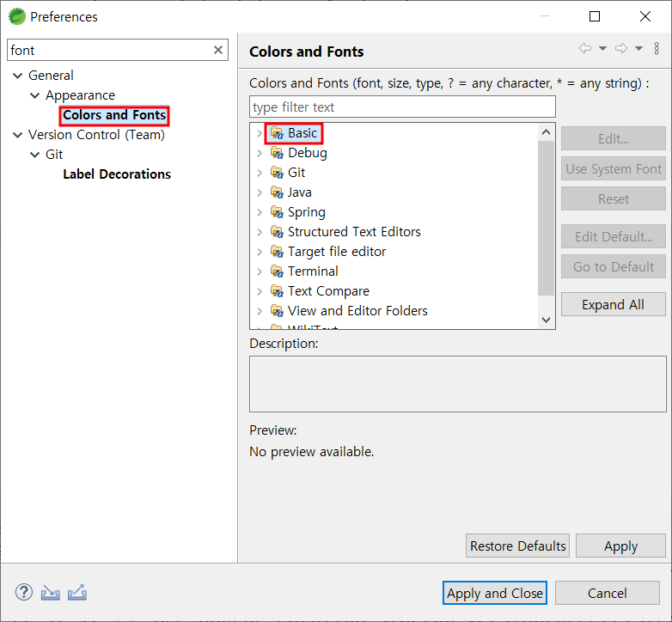672x622 pixels.
Task: Open the three-dot view menu icon
Action: 657,48
